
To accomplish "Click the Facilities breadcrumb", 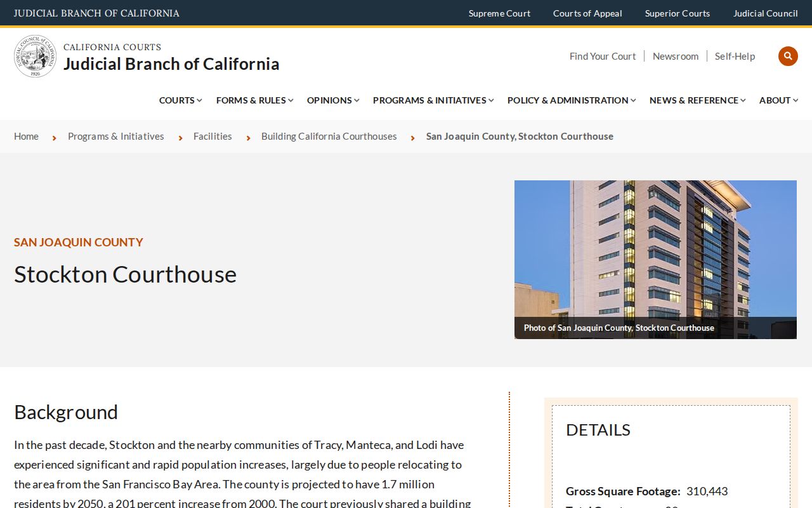I will click(213, 137).
